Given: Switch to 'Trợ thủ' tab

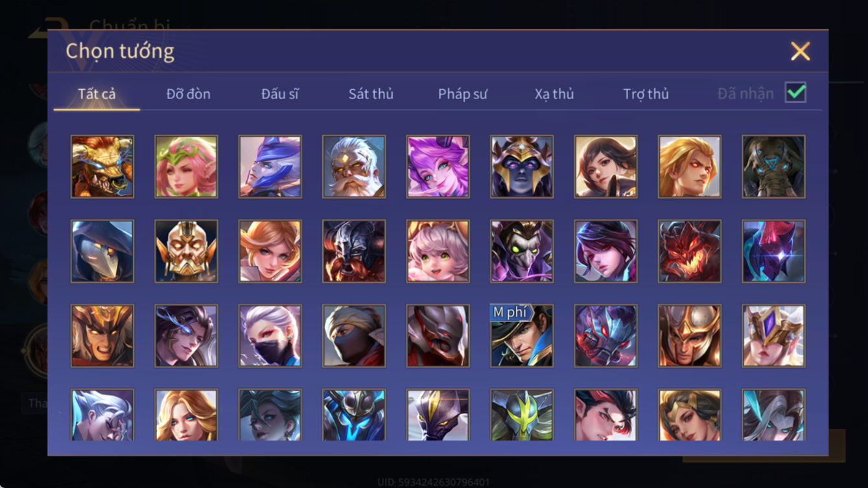Looking at the screenshot, I should 646,94.
